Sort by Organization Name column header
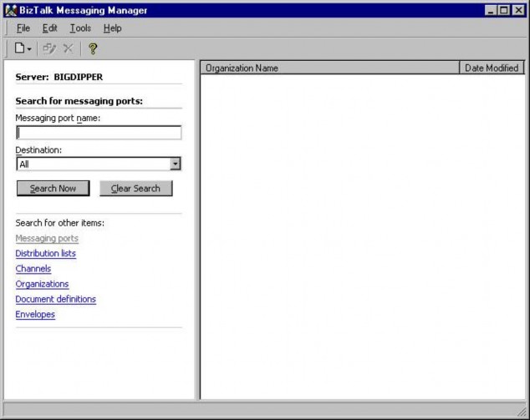The image size is (530, 420). [330, 68]
